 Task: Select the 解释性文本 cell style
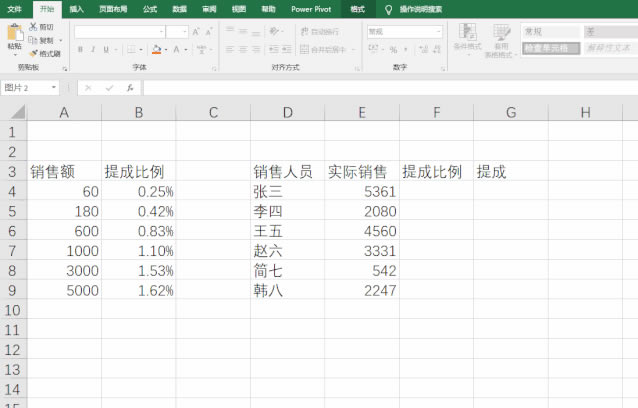pos(610,48)
